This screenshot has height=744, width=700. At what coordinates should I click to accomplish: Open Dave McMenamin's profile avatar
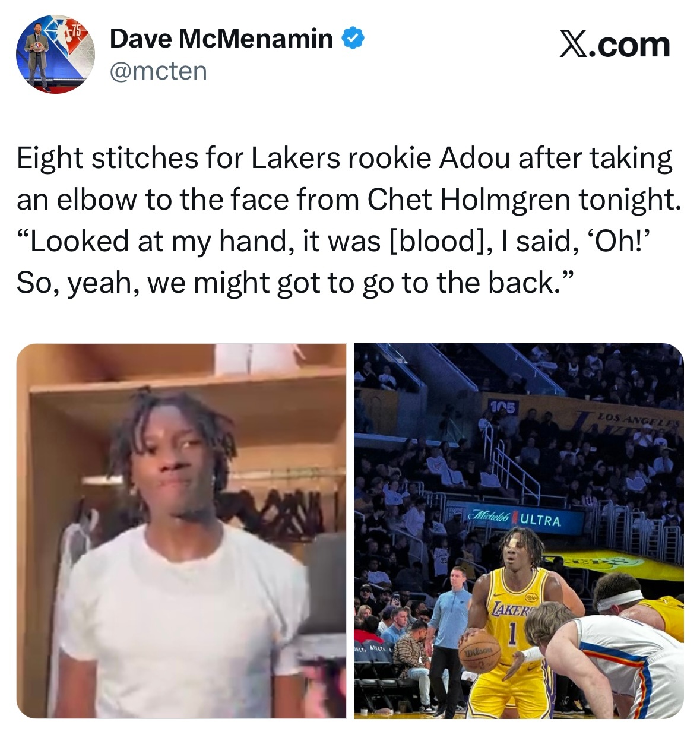55,55
